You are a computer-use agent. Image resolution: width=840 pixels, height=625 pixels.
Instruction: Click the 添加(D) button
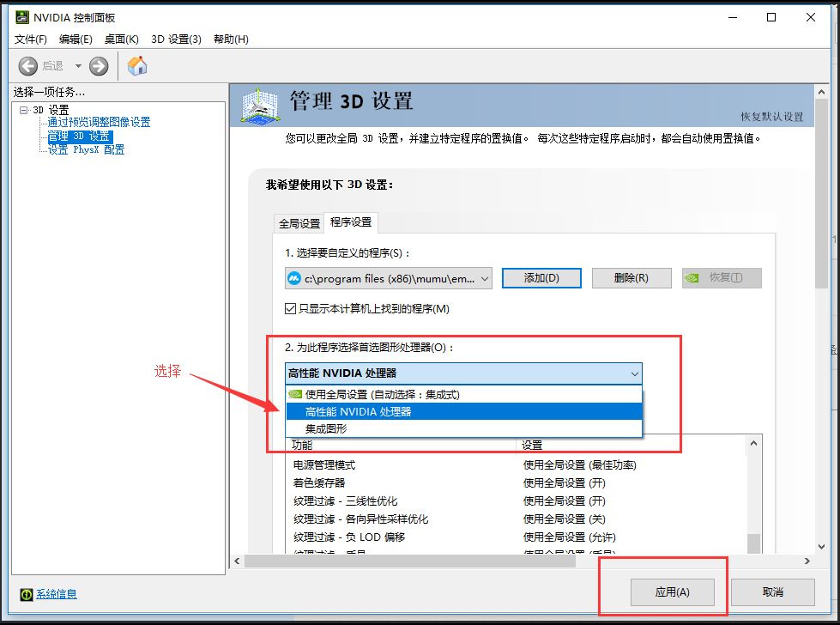point(541,278)
